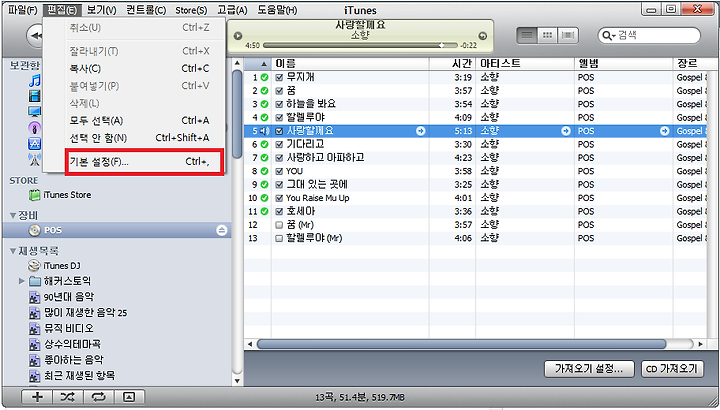The height and width of the screenshot is (410, 720).
Task: Open the Apps icon in sidebar
Action: pyautogui.click(x=34, y=144)
